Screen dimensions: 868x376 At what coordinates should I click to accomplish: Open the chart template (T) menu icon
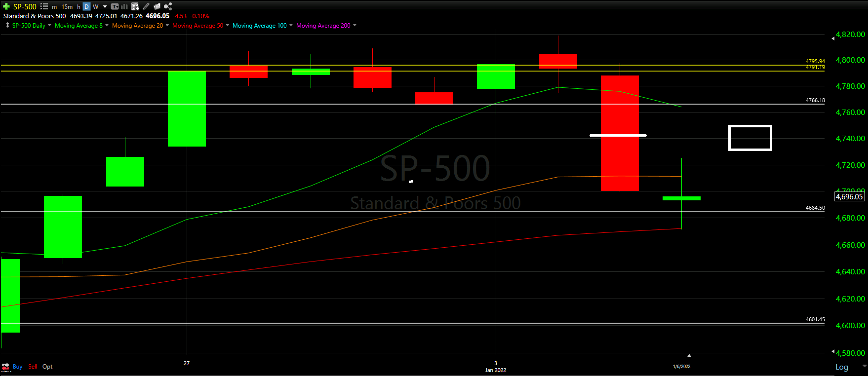(115, 6)
